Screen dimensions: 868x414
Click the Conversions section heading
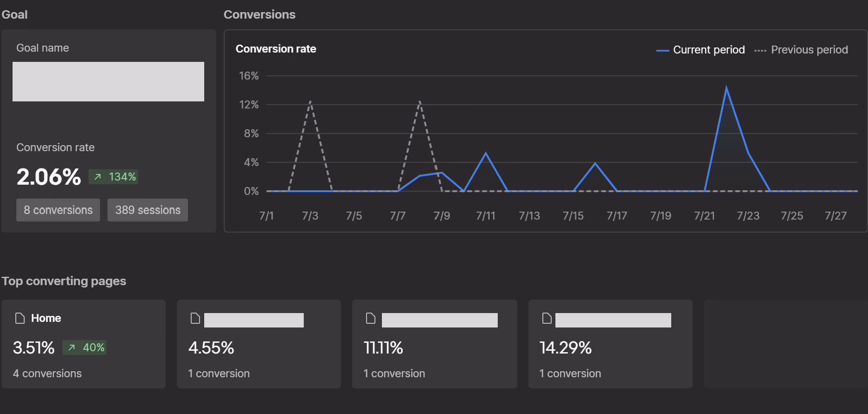point(260,14)
